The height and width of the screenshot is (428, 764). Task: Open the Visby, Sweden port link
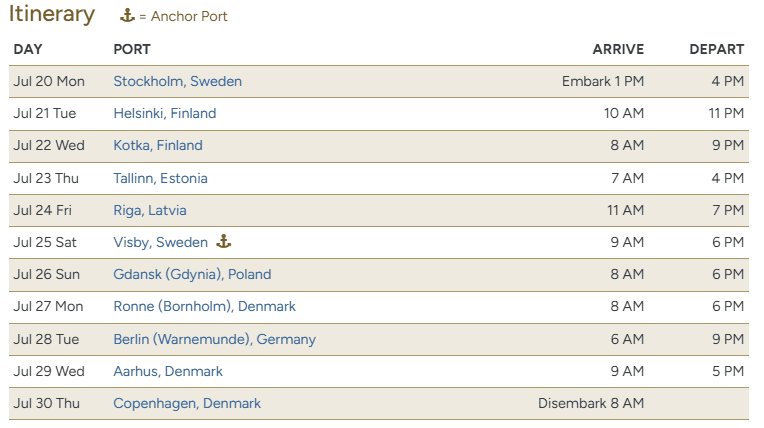(x=160, y=242)
